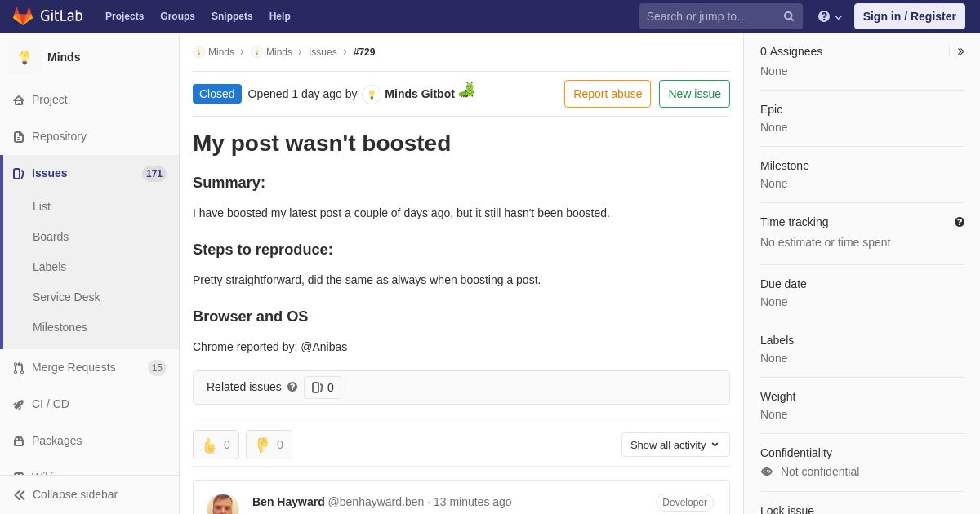Click the Repository sidebar label

59,137
